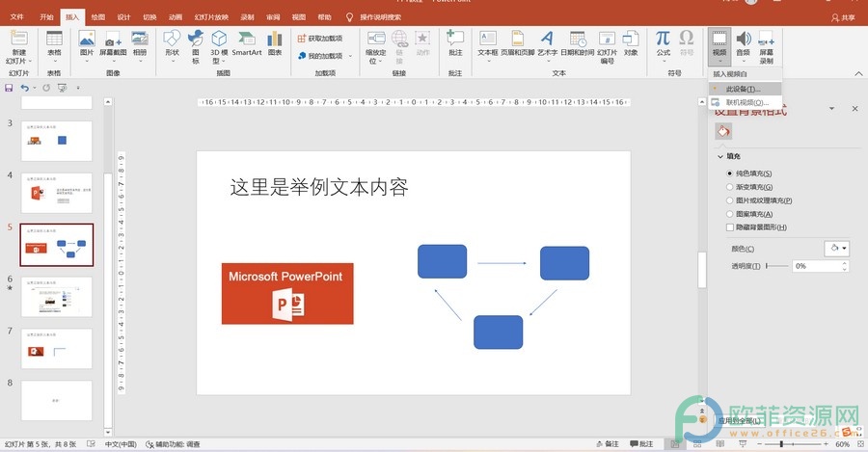Choose 此设备 from the video menu
The width and height of the screenshot is (868, 452).
[746, 89]
